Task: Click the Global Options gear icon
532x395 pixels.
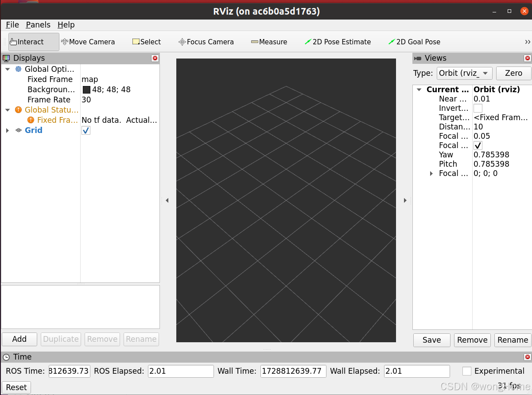Action: coord(18,69)
